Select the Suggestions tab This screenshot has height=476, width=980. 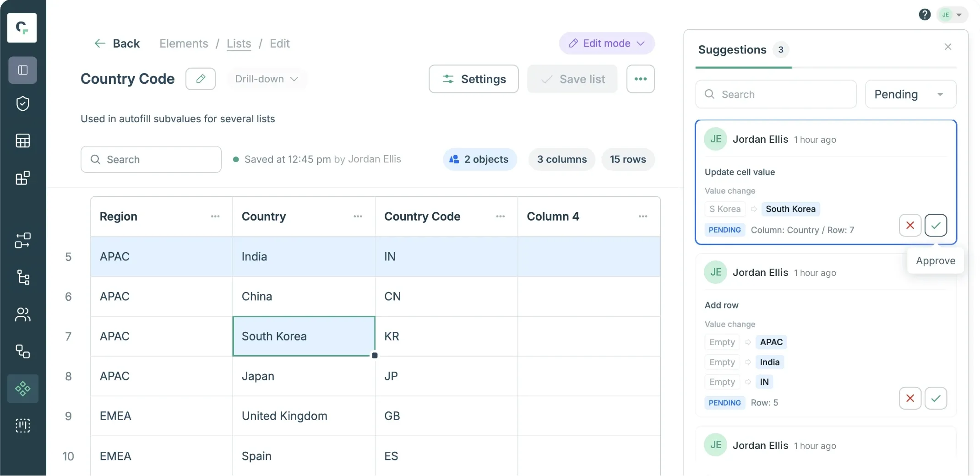[x=743, y=49]
